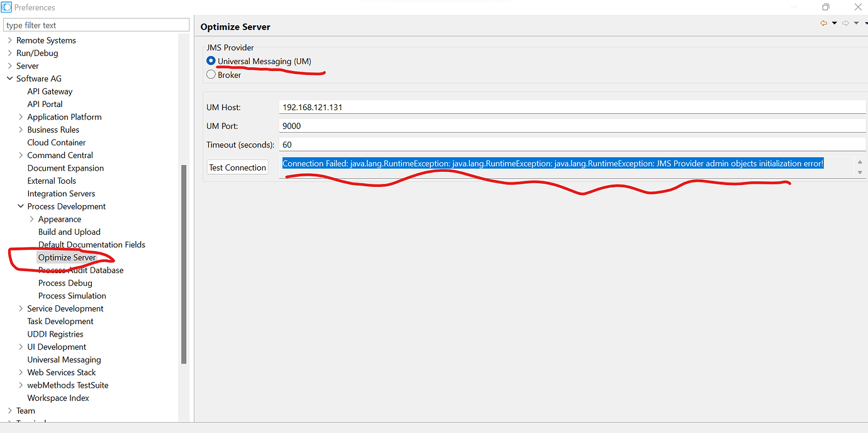Click the result box scroll-down arrow
868x433 pixels.
pos(860,172)
